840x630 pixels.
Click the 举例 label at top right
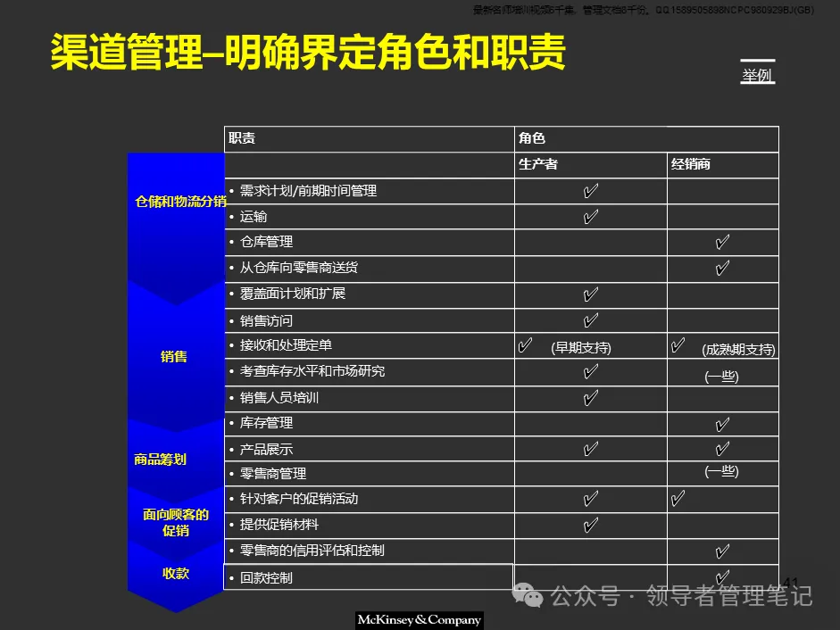tap(757, 76)
